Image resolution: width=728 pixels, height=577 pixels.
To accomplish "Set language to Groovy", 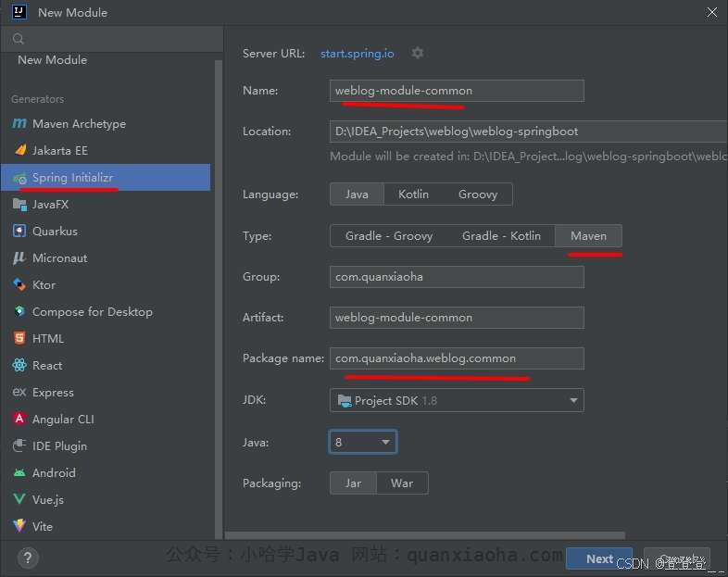I will (x=478, y=194).
